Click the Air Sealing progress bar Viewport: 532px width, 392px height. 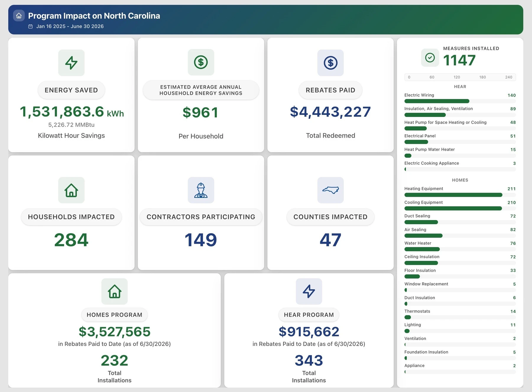(460, 236)
